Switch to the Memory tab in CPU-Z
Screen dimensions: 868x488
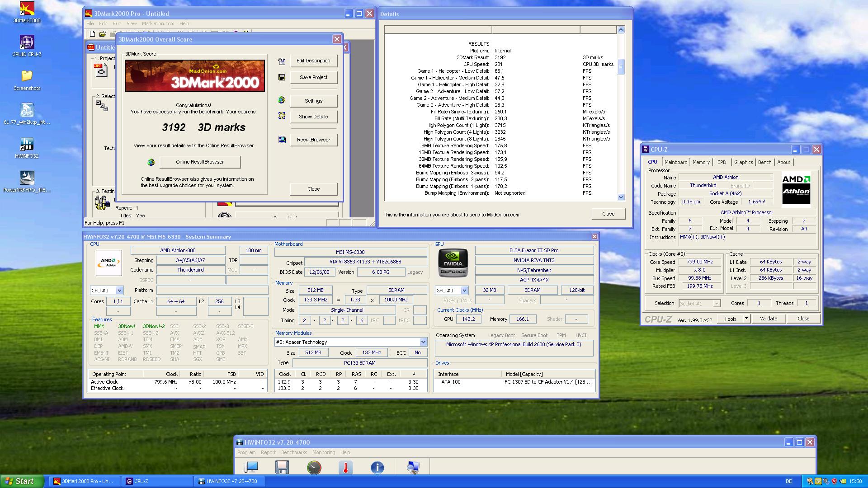pos(701,162)
